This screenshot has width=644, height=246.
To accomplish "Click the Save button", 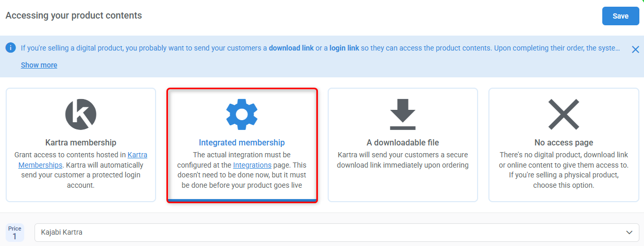I will [x=620, y=16].
